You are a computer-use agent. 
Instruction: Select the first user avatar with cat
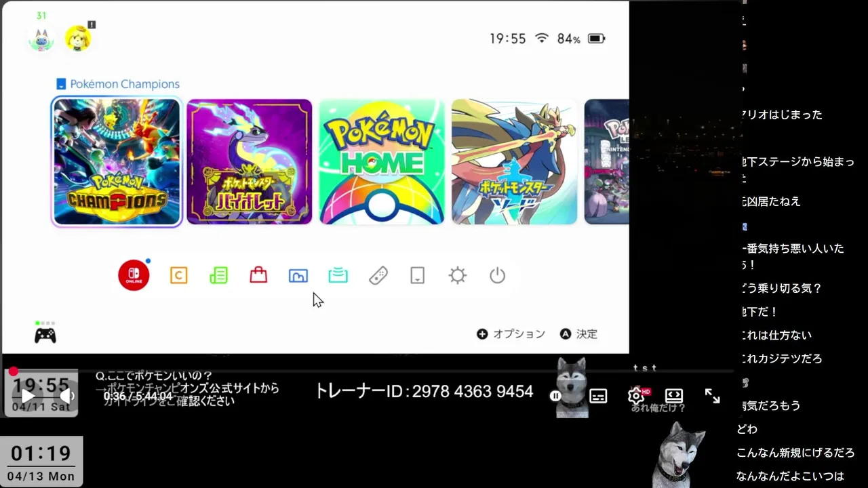(x=41, y=39)
